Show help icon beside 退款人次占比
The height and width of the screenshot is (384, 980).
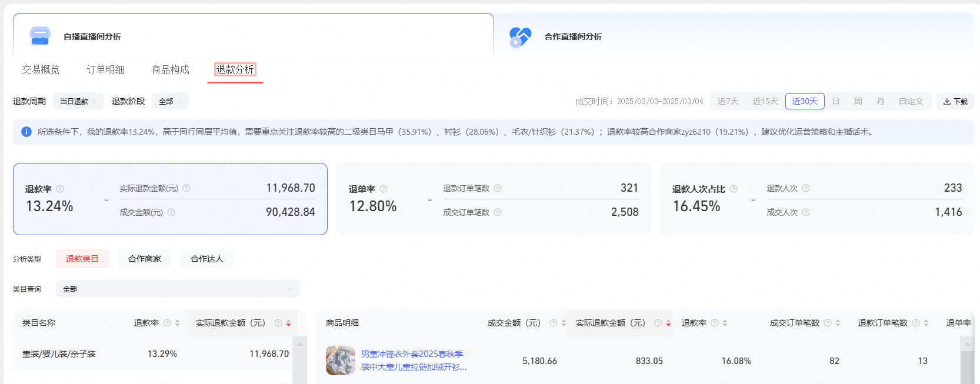[x=734, y=189]
